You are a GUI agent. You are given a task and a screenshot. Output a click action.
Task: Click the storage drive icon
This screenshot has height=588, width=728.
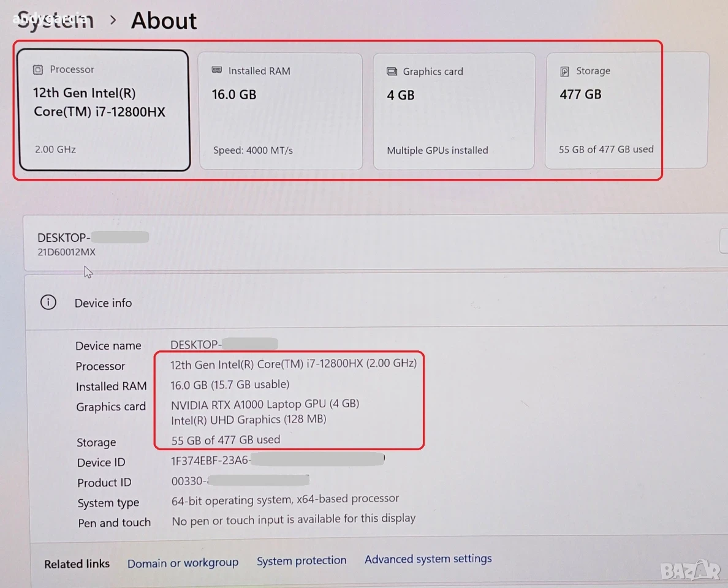[564, 71]
